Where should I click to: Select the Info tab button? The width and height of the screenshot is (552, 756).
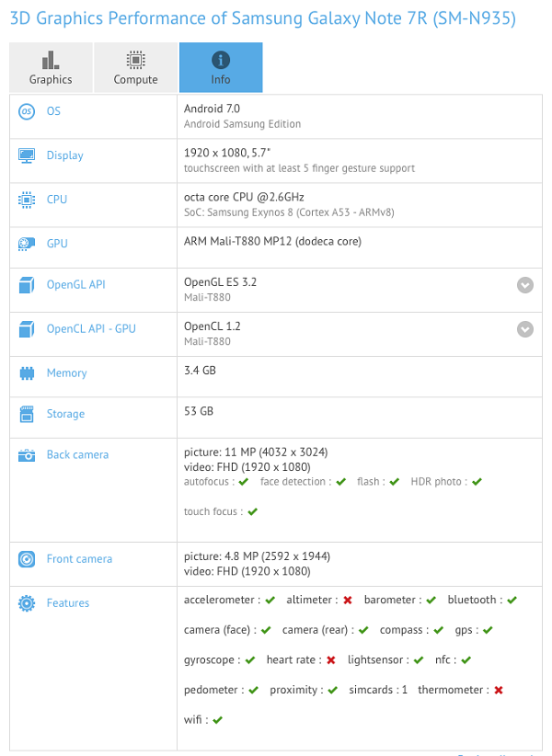click(x=220, y=67)
